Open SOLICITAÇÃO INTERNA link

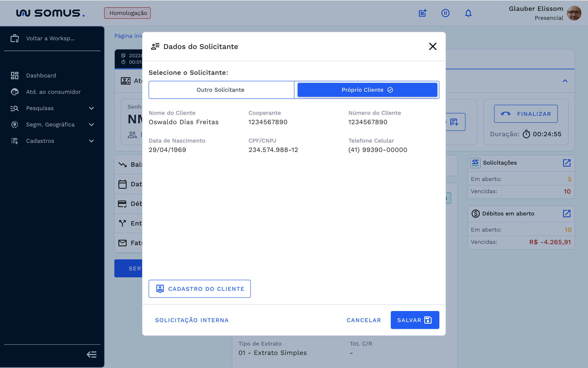[x=192, y=320]
